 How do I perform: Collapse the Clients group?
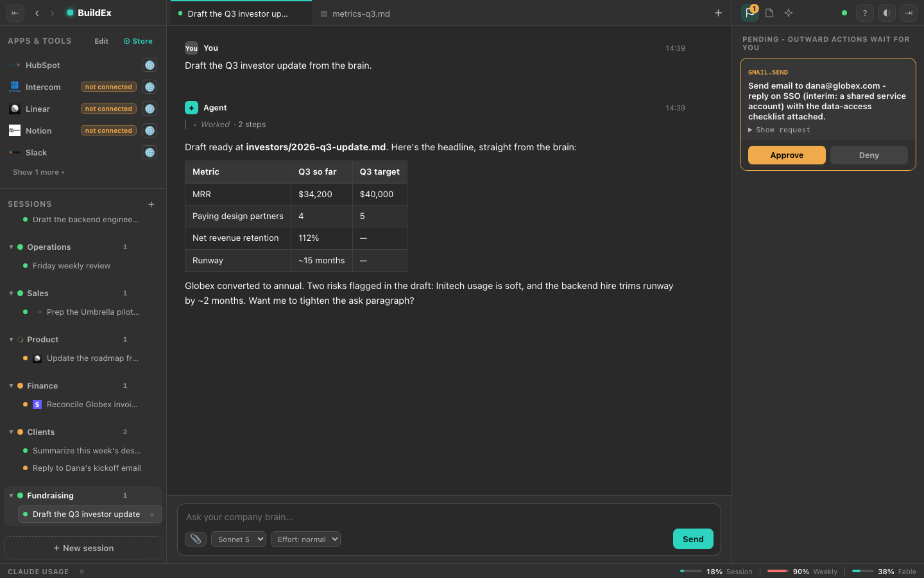tap(11, 432)
